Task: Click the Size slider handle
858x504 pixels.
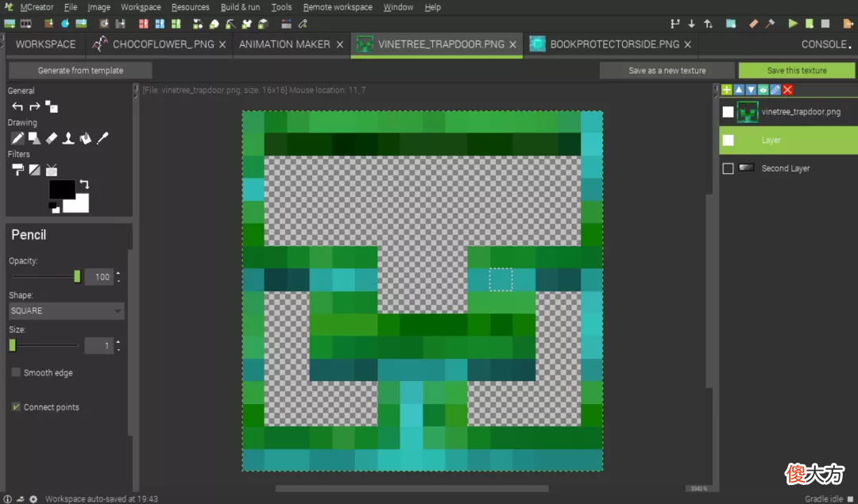Action: 13,345
